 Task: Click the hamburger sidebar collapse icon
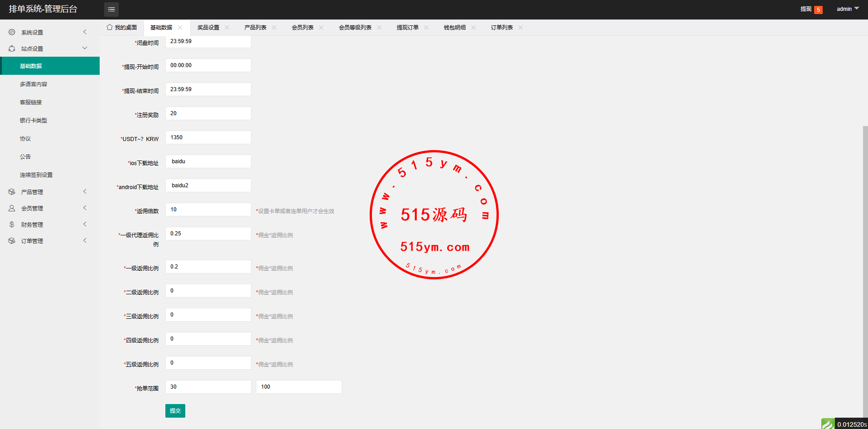pyautogui.click(x=111, y=10)
